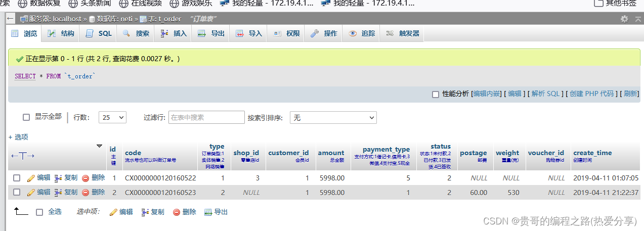Open the 按索引排序 dropdown
644x231 pixels.
[x=333, y=117]
